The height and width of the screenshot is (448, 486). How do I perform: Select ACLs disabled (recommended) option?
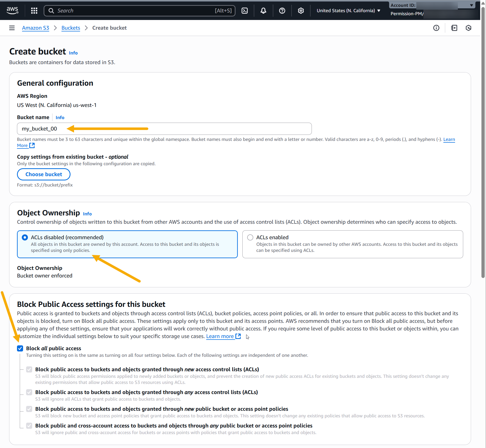[x=25, y=237]
